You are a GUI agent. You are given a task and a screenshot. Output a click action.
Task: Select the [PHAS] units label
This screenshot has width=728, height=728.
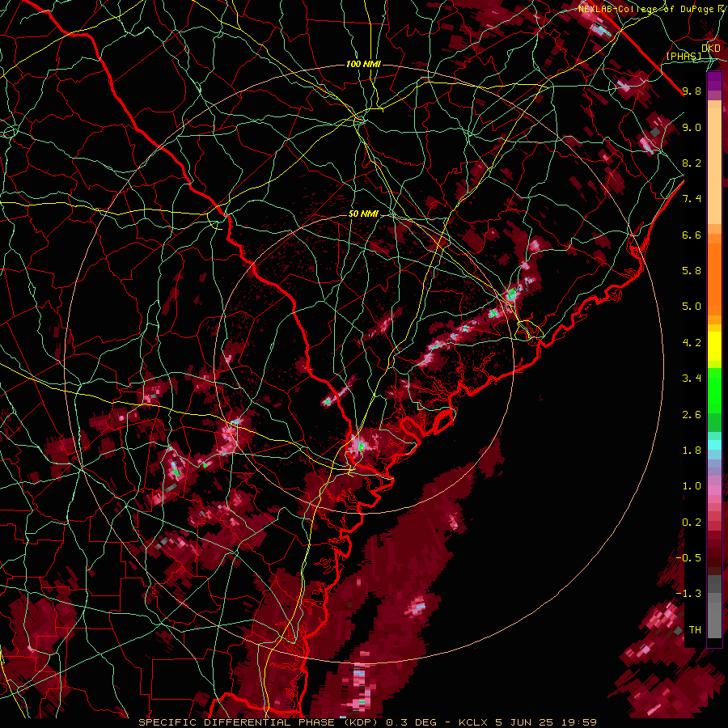684,56
